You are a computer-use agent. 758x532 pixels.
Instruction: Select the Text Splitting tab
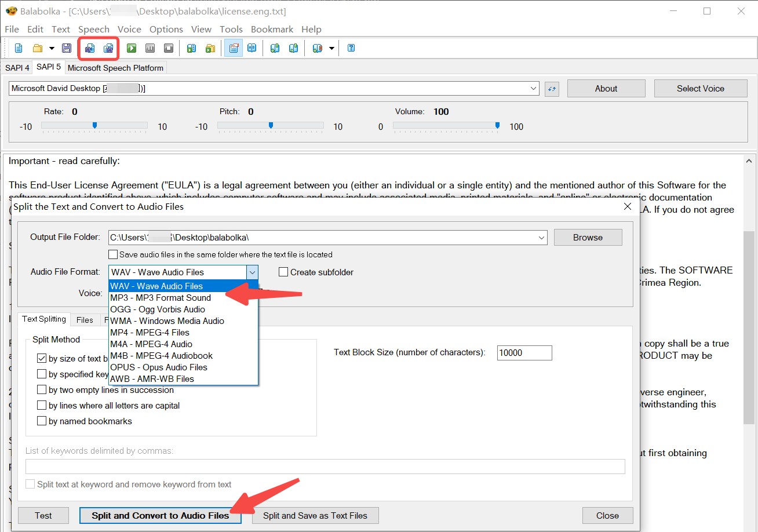(44, 319)
